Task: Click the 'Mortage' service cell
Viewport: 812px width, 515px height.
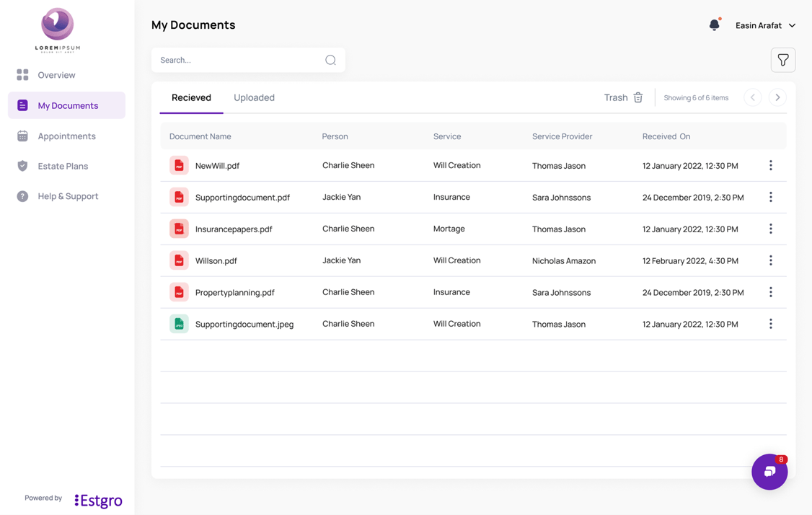Action: 449,229
